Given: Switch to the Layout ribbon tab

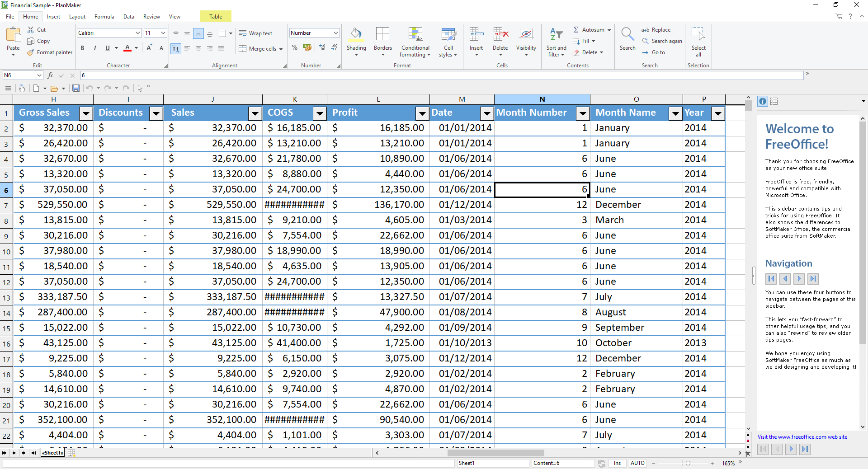Looking at the screenshot, I should point(77,17).
